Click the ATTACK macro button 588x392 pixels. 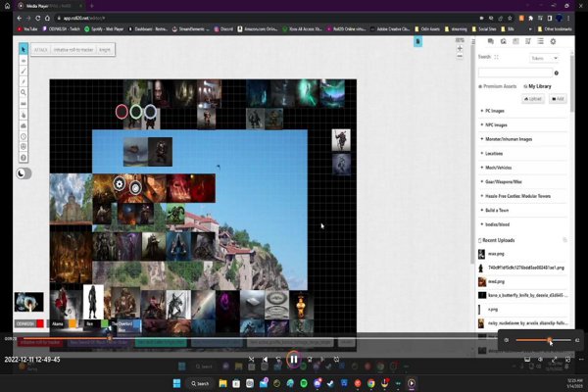pos(41,50)
